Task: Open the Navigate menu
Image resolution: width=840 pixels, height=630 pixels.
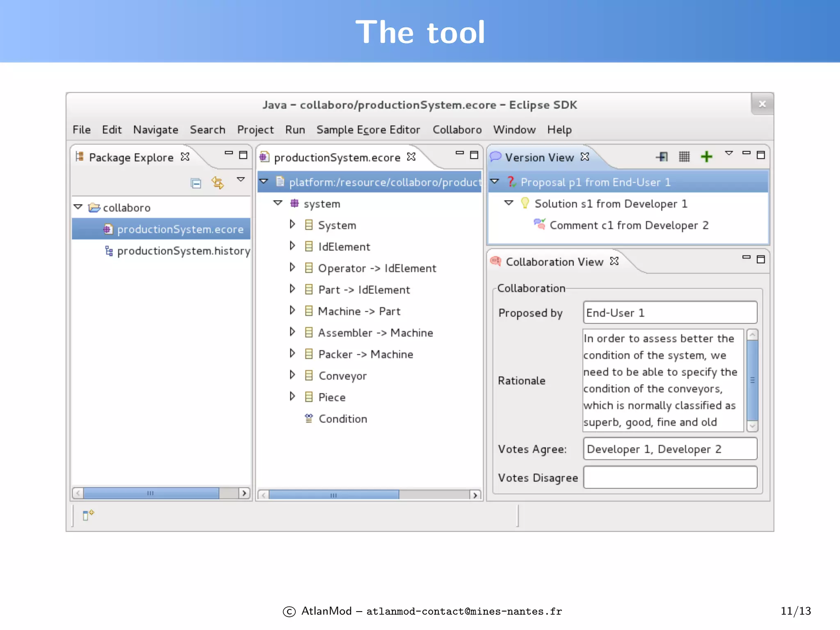Action: (x=155, y=130)
